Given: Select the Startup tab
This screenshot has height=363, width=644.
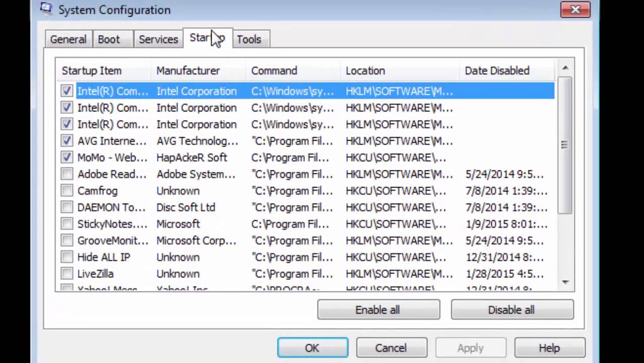Looking at the screenshot, I should (207, 38).
